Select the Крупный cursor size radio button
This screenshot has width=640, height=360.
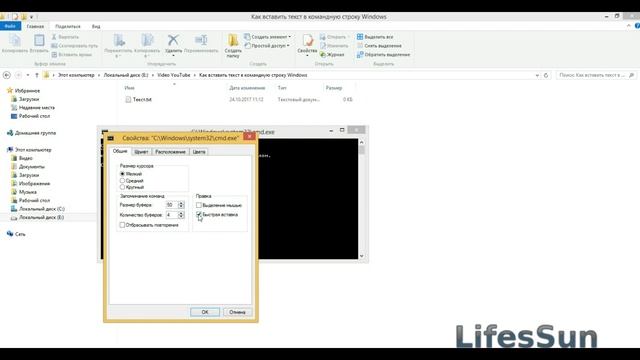point(122,187)
